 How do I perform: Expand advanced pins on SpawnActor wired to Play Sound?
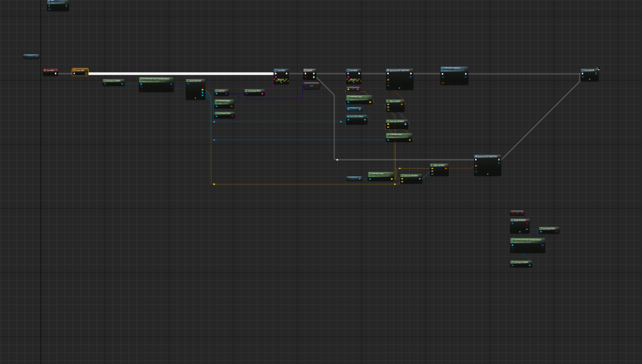(487, 174)
